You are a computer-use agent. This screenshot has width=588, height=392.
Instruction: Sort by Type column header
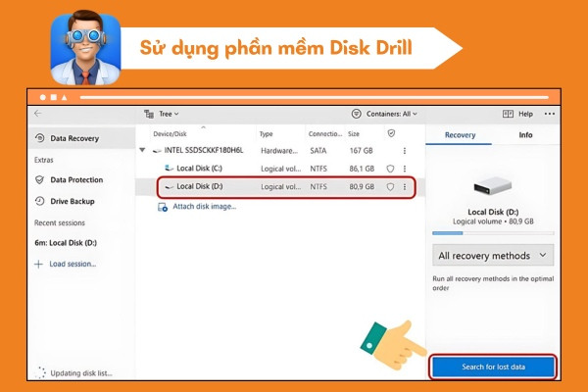266,134
